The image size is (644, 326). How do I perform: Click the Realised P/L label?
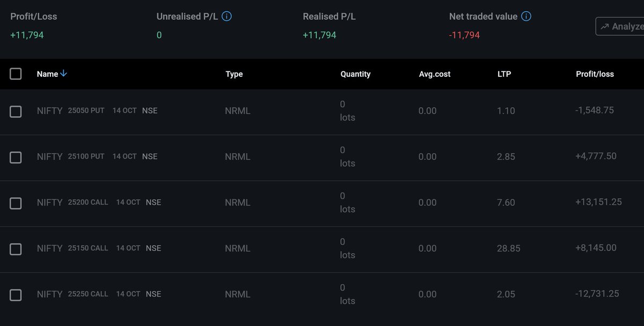click(x=329, y=17)
